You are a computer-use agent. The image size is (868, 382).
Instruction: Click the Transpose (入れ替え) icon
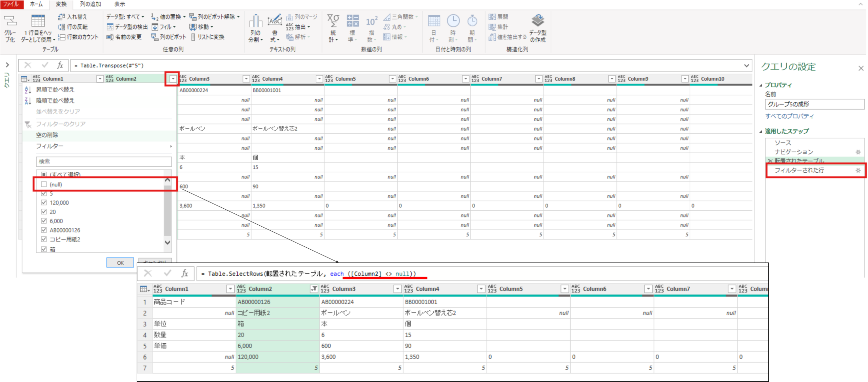[x=72, y=17]
